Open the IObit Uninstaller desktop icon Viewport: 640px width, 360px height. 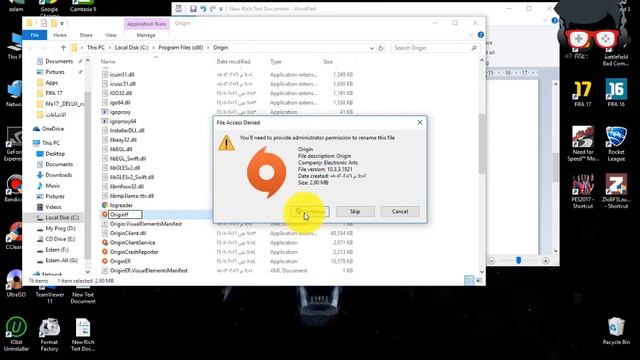(x=16, y=334)
